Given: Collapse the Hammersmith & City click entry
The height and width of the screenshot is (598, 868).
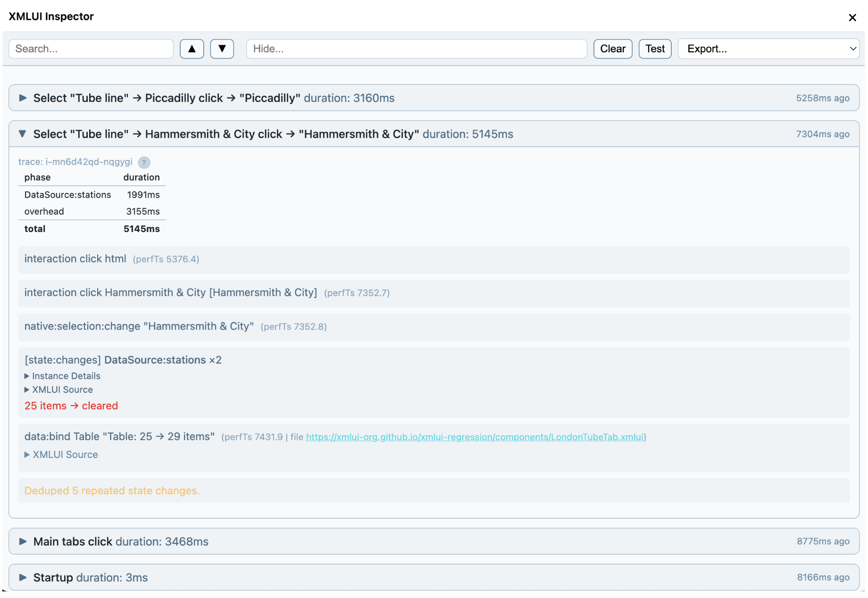Looking at the screenshot, I should [x=22, y=134].
